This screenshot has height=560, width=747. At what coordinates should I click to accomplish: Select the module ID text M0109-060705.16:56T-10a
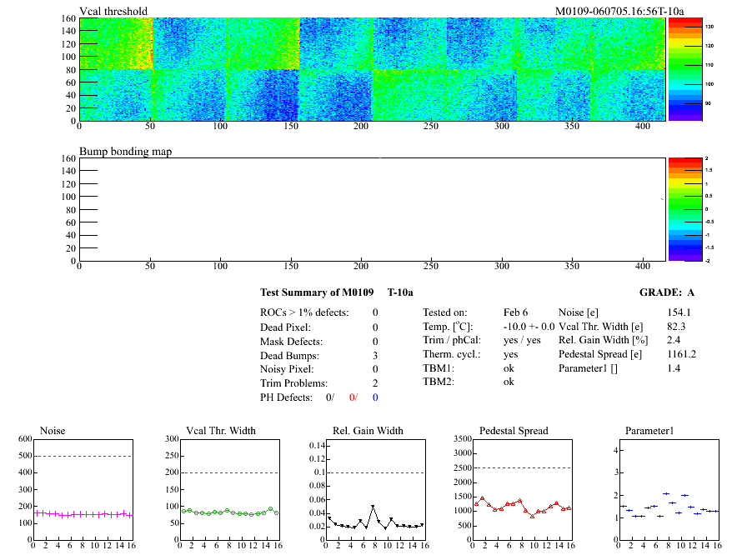[x=619, y=11]
